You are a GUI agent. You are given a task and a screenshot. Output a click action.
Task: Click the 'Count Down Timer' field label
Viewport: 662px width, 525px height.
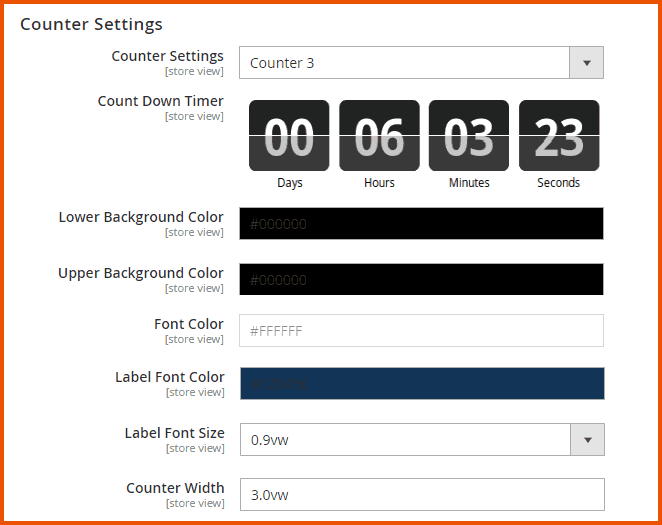pyautogui.click(x=160, y=101)
